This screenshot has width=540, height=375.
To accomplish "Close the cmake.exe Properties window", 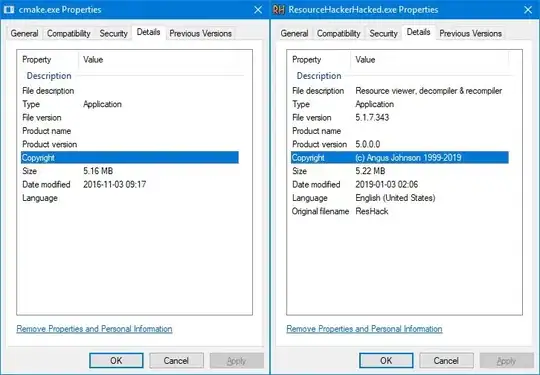I will point(258,10).
